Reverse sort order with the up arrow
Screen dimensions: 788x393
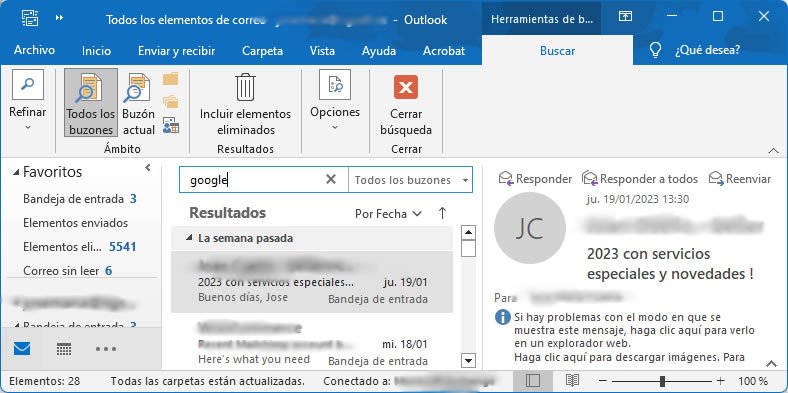click(442, 213)
